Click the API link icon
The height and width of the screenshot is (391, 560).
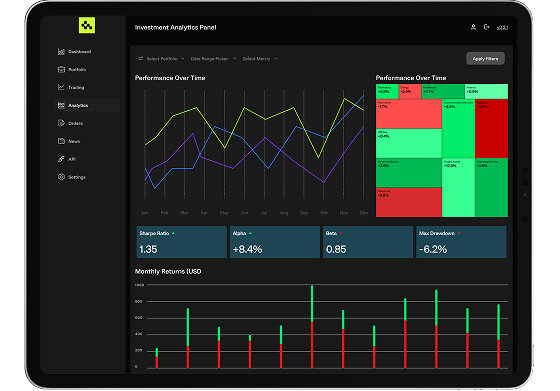click(x=61, y=159)
